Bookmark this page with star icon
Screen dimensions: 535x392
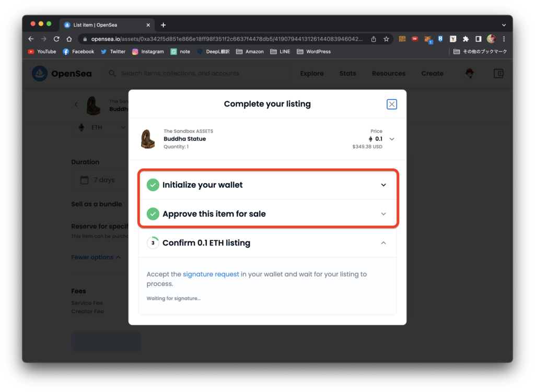pyautogui.click(x=386, y=39)
